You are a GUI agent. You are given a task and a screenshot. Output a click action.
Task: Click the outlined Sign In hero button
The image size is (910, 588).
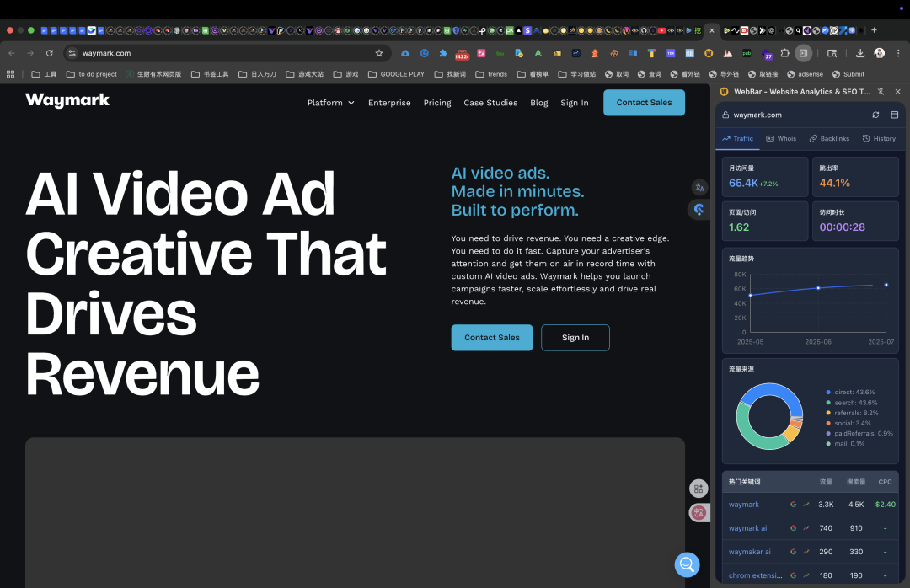click(x=575, y=337)
